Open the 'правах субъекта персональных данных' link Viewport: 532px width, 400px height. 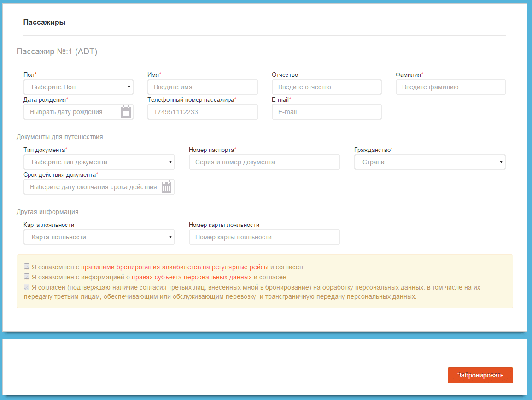192,277
